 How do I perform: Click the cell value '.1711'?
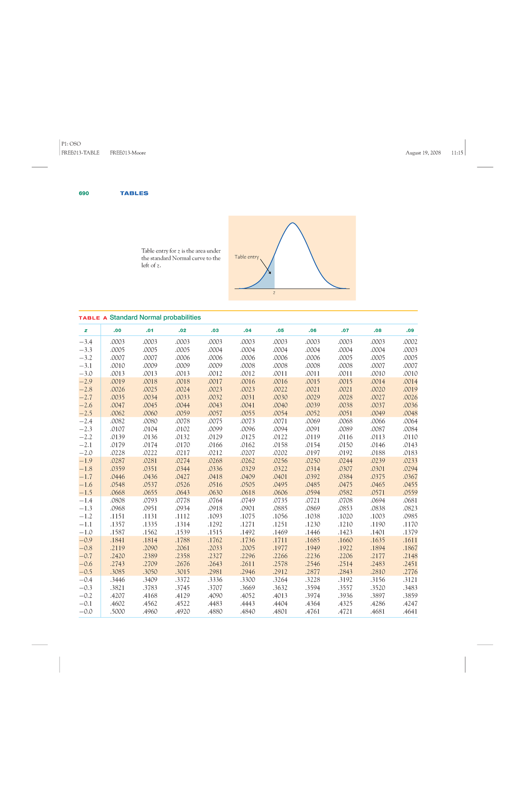pyautogui.click(x=280, y=540)
